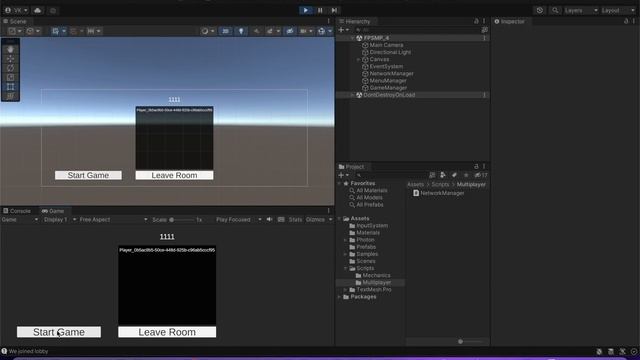640x360 pixels.
Task: Select the Transform tool
Action: [10, 96]
